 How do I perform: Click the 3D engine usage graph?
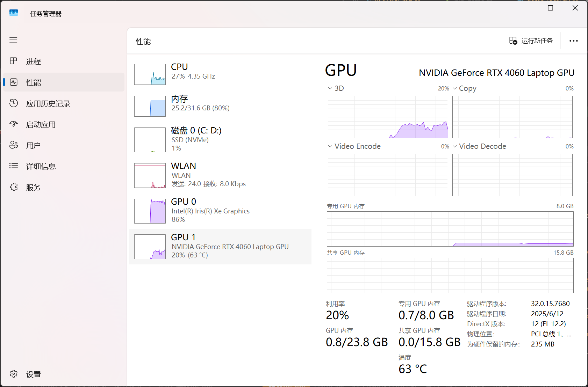point(388,117)
